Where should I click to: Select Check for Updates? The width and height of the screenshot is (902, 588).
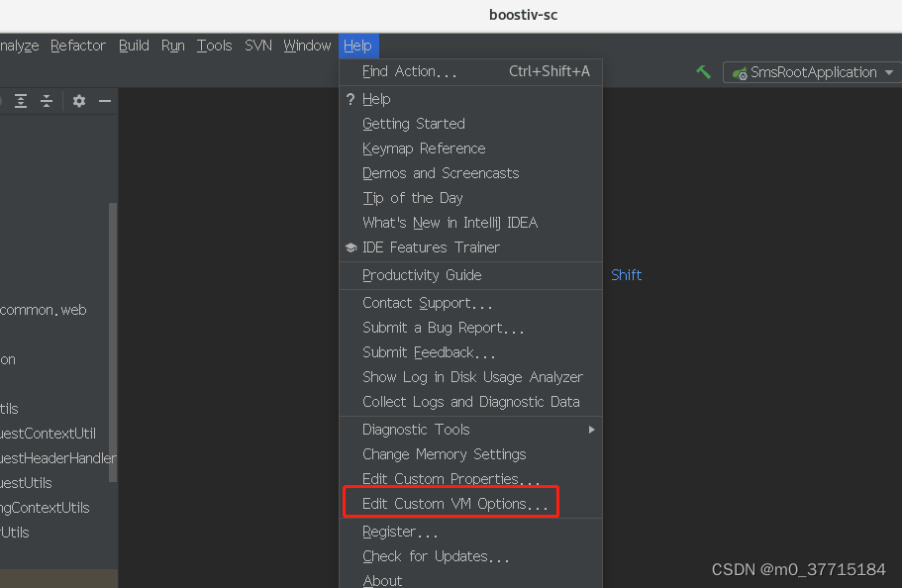point(437,556)
